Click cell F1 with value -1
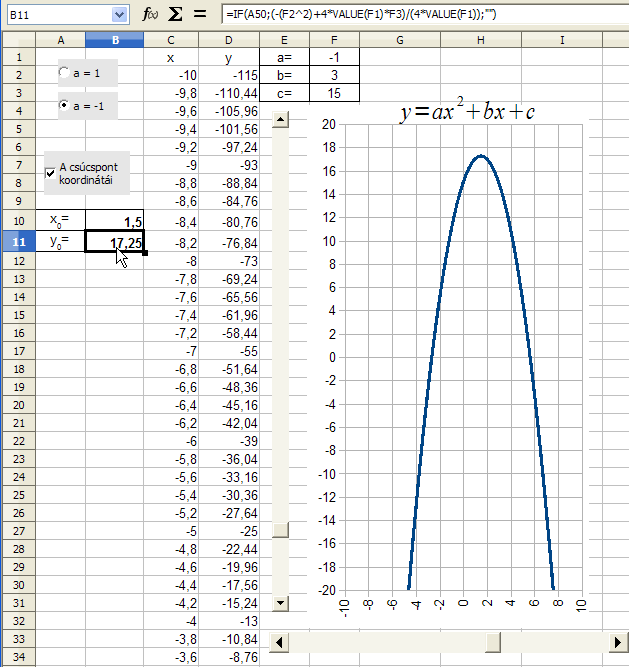The image size is (629, 667). pyautogui.click(x=334, y=57)
